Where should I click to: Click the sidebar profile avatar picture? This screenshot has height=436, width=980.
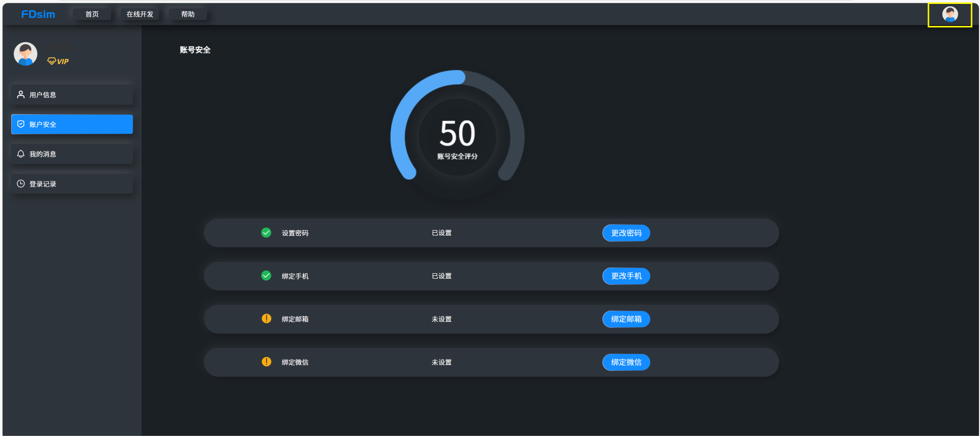[x=25, y=54]
